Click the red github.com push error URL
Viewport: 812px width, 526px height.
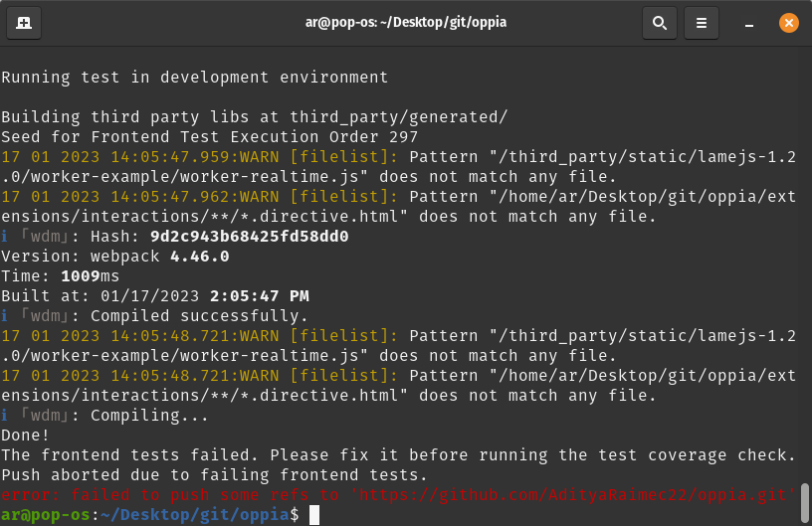coord(573,495)
